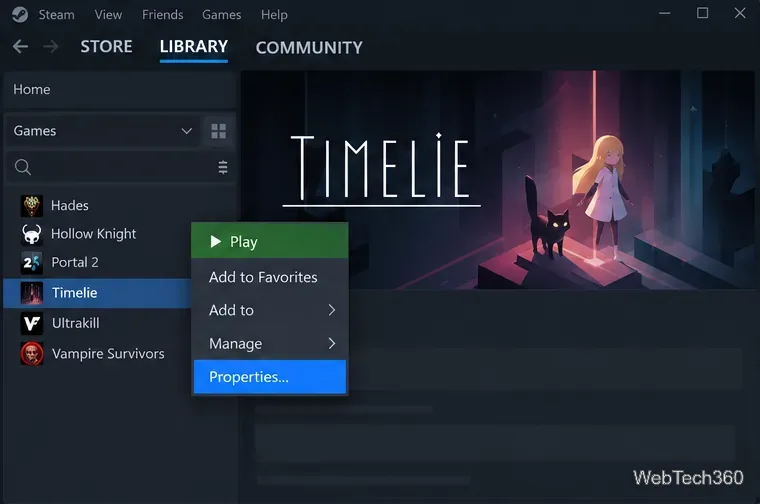The height and width of the screenshot is (504, 760).
Task: Click the Hades game icon
Action: pos(32,205)
